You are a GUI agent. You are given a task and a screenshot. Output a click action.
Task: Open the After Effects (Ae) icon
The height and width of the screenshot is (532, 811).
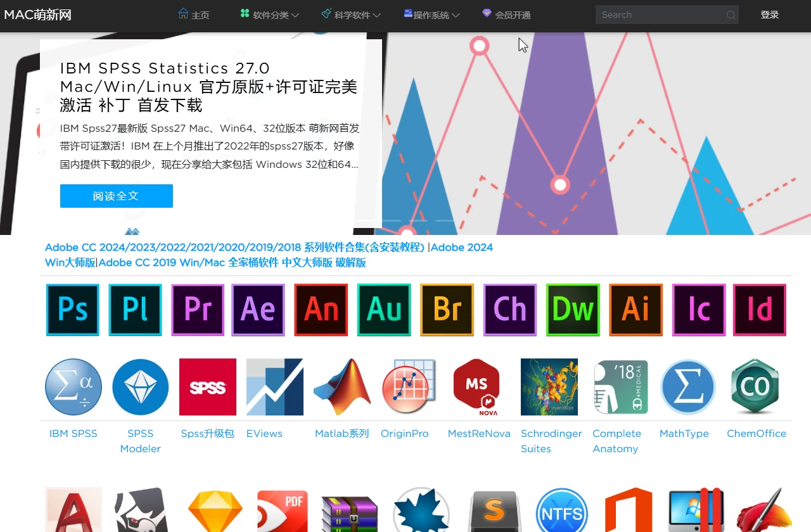coord(258,310)
